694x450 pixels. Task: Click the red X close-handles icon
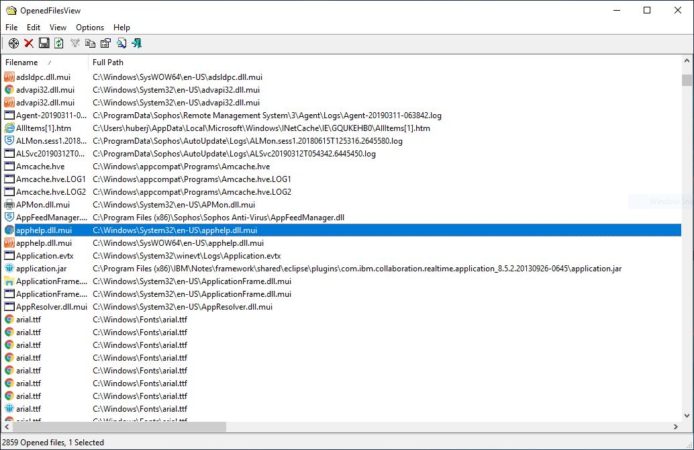click(29, 43)
